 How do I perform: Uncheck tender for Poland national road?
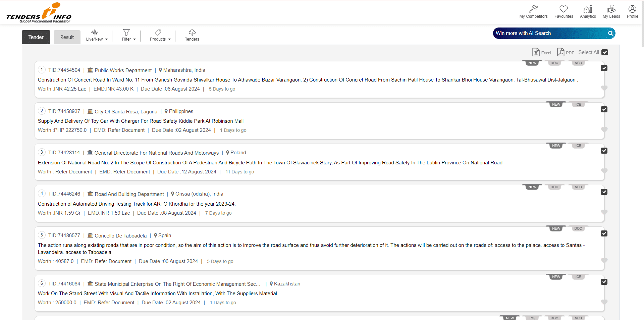pyautogui.click(x=604, y=151)
